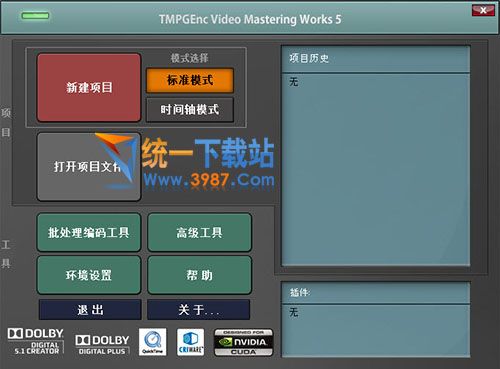Click the 无 entry in project history
Screen dimensions: 500x369
pos(294,81)
